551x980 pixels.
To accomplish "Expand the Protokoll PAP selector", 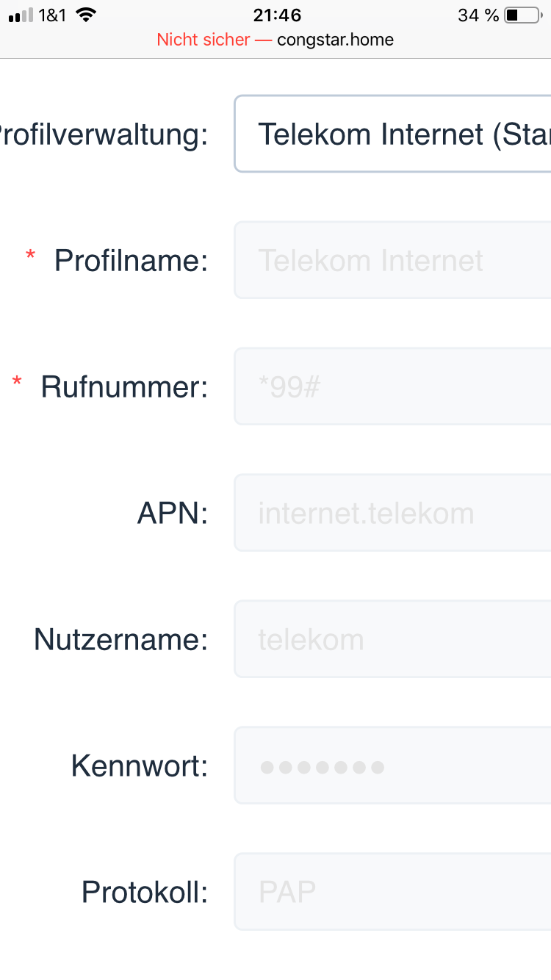I will click(x=393, y=892).
